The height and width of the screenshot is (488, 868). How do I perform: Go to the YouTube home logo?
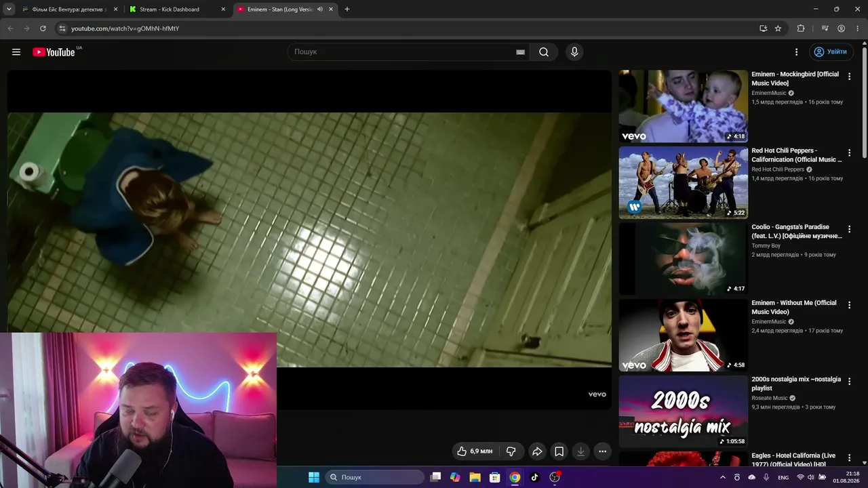pos(54,52)
